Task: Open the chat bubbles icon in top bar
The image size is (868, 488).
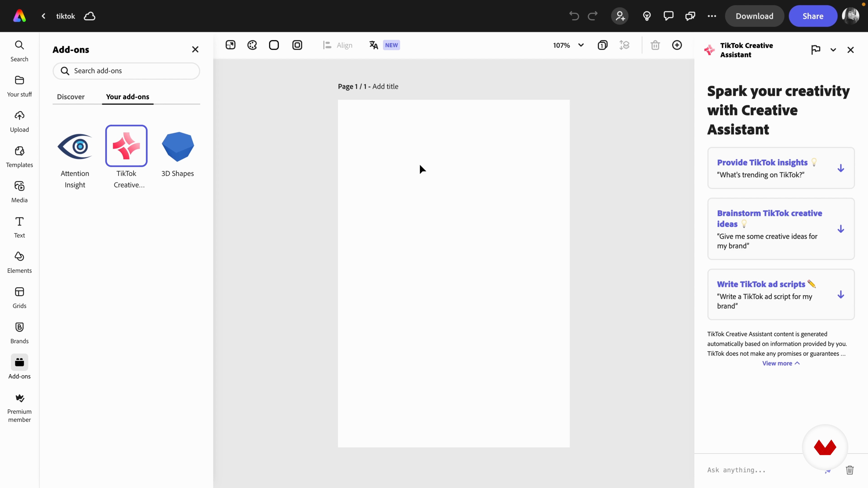Action: pos(690,16)
